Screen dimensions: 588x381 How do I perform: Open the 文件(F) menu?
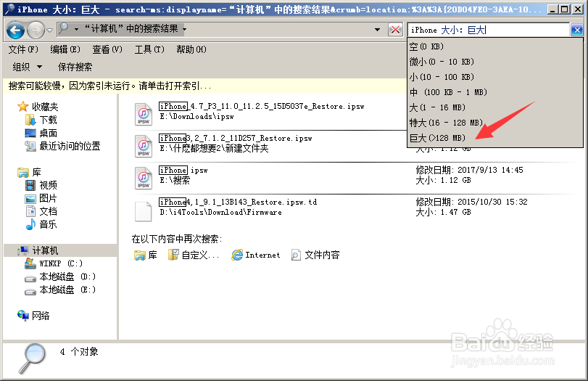(23, 49)
